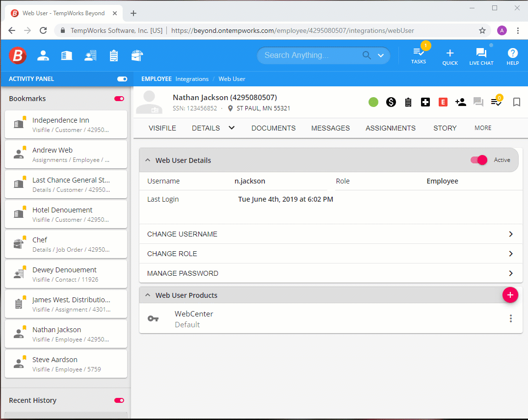The image size is (528, 420).
Task: Expand the Change Username row
Action: click(x=331, y=234)
